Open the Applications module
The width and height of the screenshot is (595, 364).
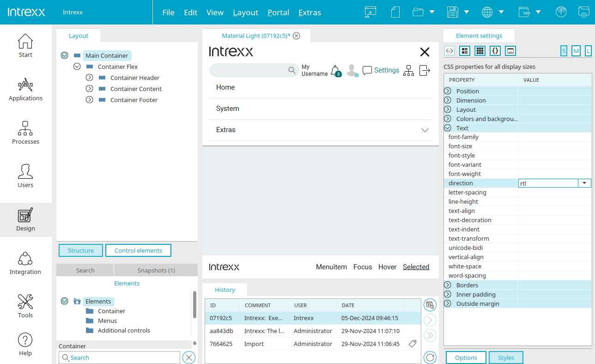click(x=25, y=89)
